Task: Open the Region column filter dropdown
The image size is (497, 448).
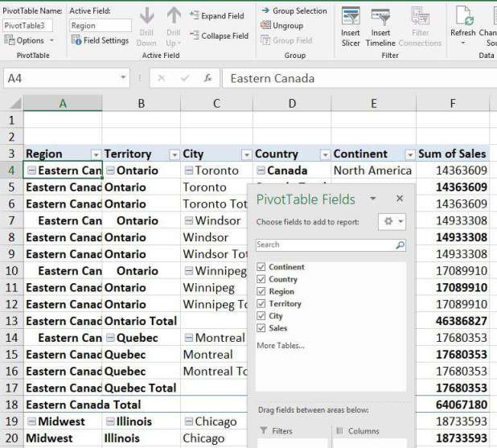Action: coord(96,154)
